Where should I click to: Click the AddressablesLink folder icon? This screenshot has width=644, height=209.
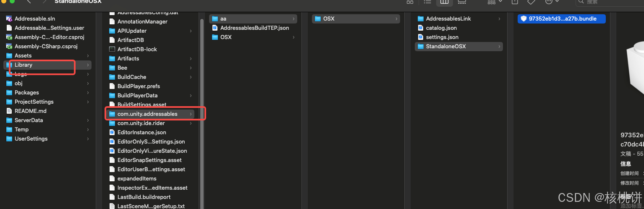(x=421, y=18)
